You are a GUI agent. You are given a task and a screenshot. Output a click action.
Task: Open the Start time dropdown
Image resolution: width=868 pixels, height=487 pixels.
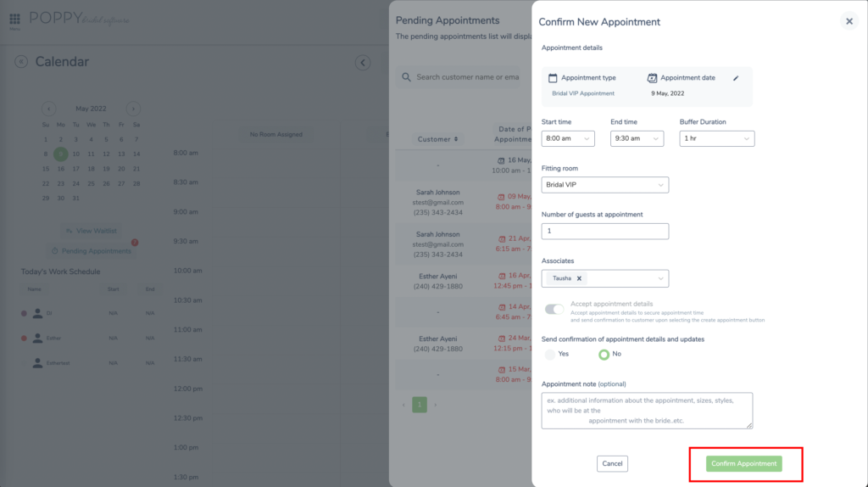click(568, 138)
